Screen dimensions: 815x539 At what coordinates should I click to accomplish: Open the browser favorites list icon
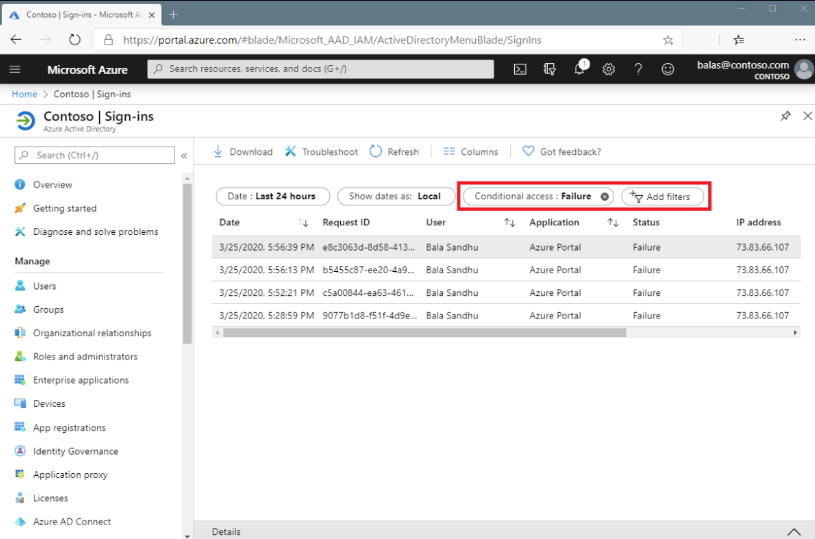[739, 40]
